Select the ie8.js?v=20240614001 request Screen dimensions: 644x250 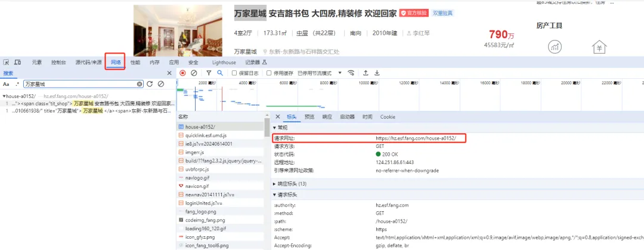(220, 144)
